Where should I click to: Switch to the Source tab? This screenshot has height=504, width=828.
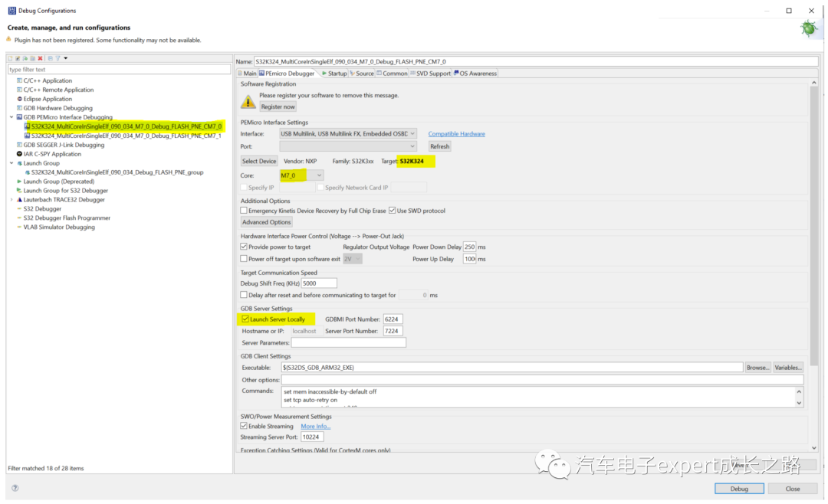362,74
